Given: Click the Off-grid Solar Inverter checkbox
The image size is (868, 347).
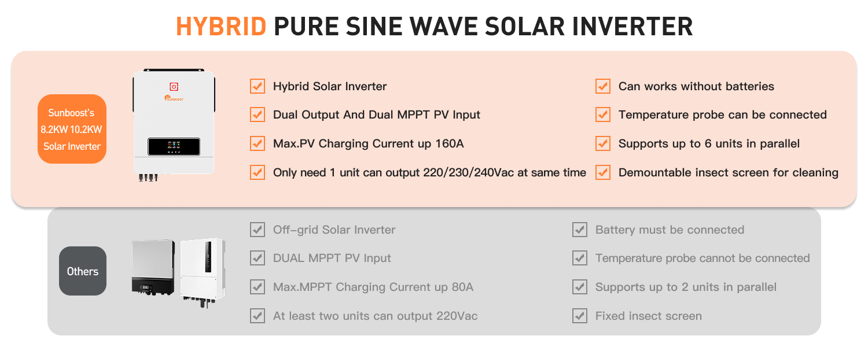Looking at the screenshot, I should (x=258, y=230).
